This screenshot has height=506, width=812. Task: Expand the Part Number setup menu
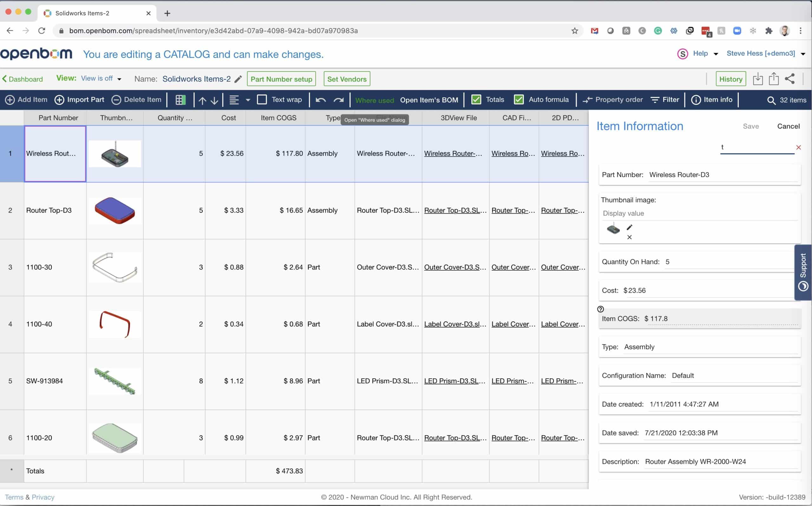(x=281, y=79)
